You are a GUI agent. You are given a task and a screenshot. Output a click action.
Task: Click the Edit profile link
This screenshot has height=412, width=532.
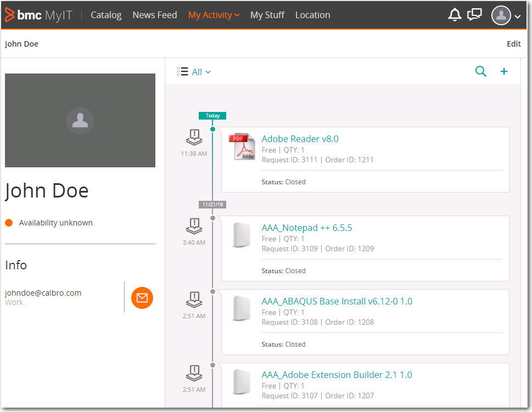click(x=514, y=44)
